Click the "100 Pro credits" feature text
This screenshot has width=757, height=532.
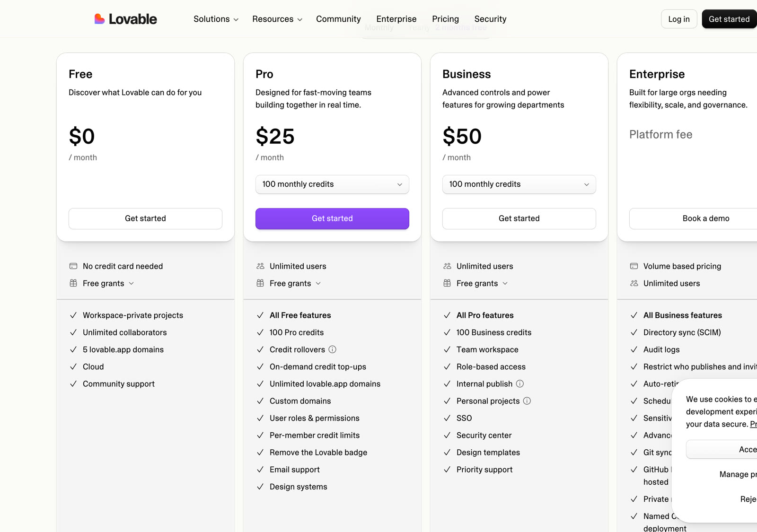pos(297,332)
